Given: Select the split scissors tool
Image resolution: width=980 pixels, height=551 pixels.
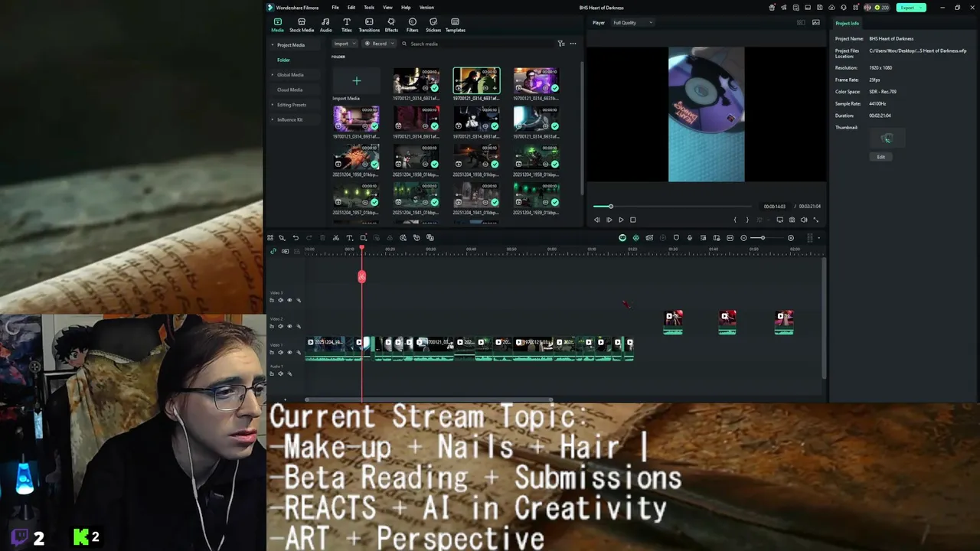Looking at the screenshot, I should tap(335, 238).
